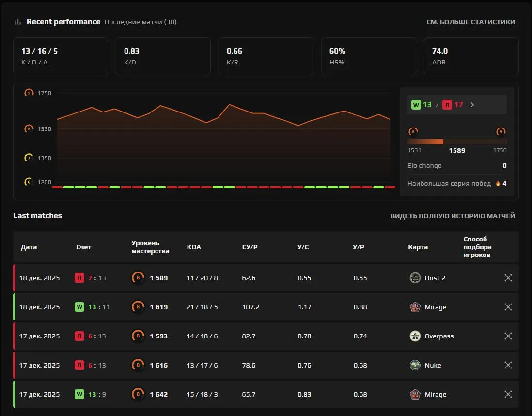The width and height of the screenshot is (532, 416).
Task: Click skill level icon next to 1 589
Action: click(x=138, y=278)
